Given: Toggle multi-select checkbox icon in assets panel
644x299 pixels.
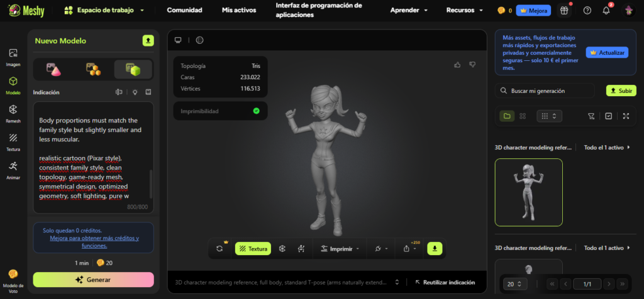Looking at the screenshot, I should (609, 116).
